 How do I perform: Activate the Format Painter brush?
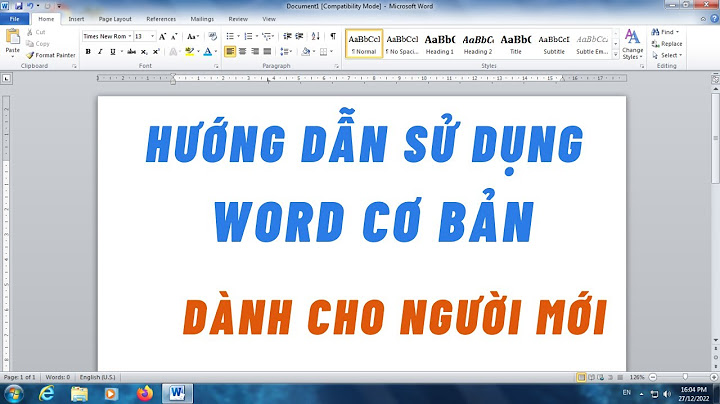click(x=51, y=55)
